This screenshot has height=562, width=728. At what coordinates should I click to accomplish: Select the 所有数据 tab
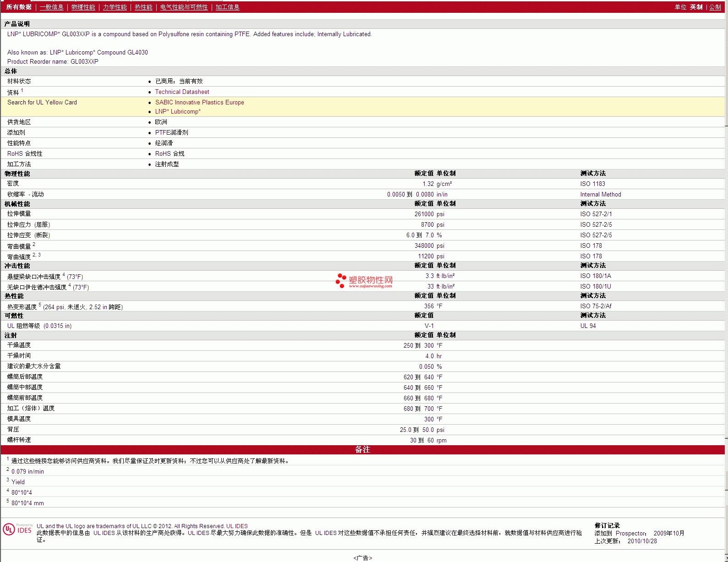coord(19,7)
